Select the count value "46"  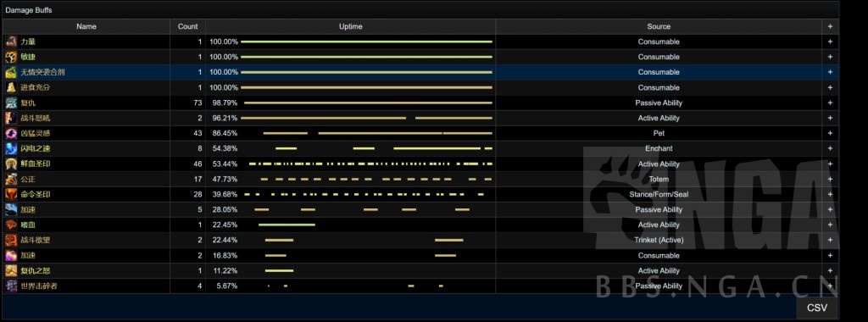(x=198, y=164)
